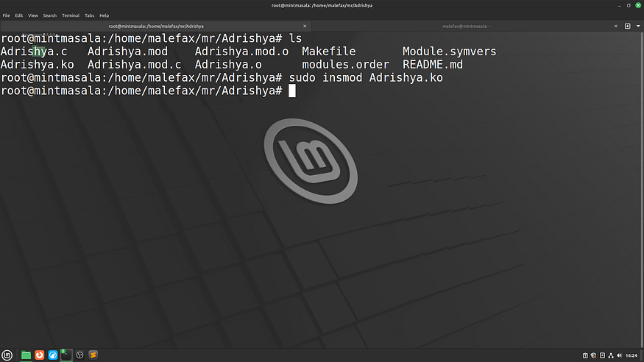Click the README.md file name

click(x=433, y=65)
